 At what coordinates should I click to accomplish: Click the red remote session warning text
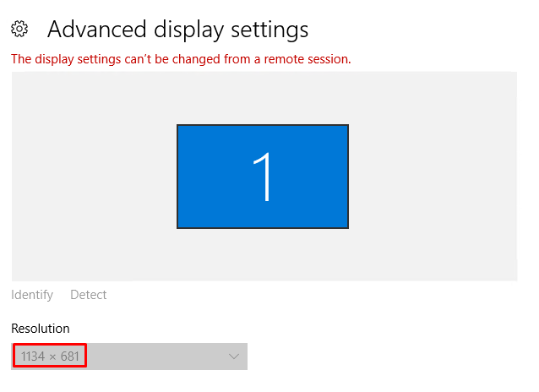click(180, 59)
